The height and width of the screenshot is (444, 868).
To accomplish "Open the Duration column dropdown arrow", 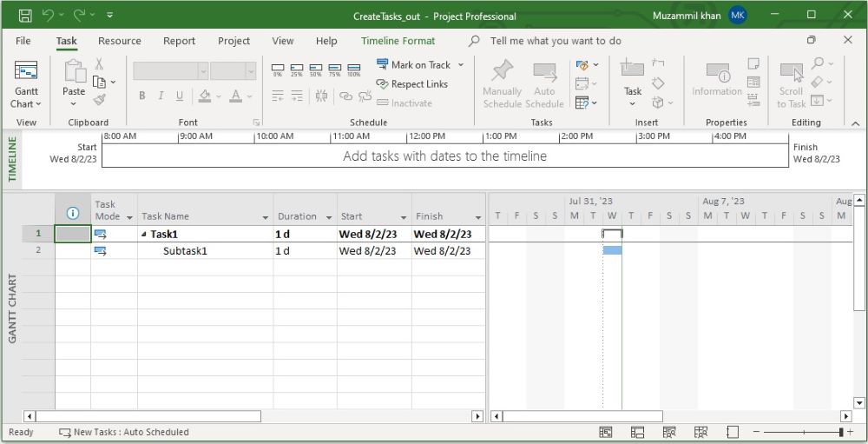I will pyautogui.click(x=330, y=217).
